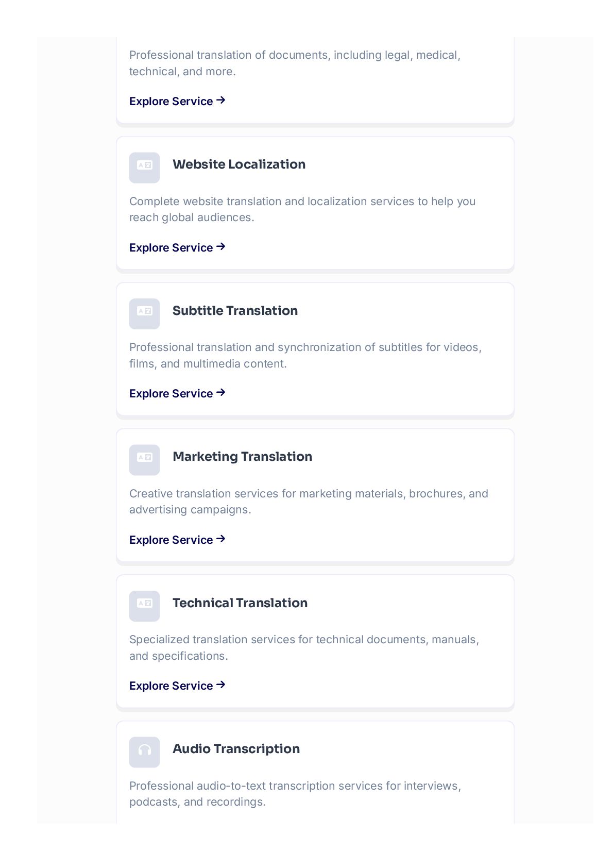The height and width of the screenshot is (868, 613).
Task: Click the website localization description text
Action: 302,209
